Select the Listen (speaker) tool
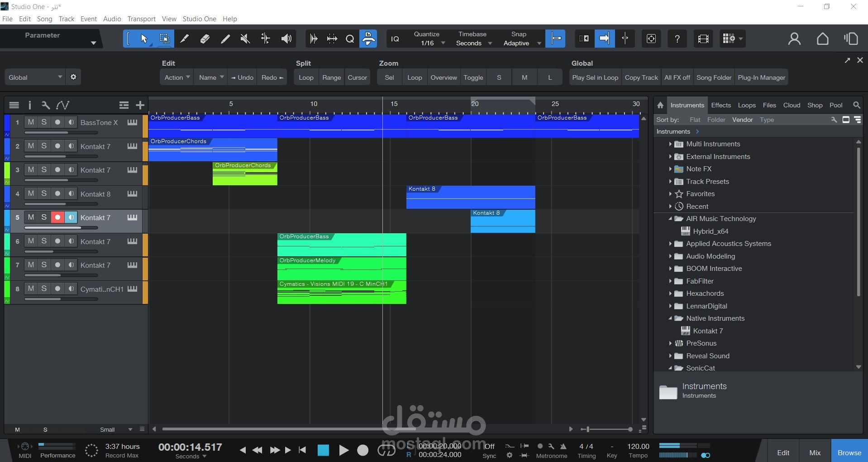The height and width of the screenshot is (462, 868). pyautogui.click(x=286, y=39)
